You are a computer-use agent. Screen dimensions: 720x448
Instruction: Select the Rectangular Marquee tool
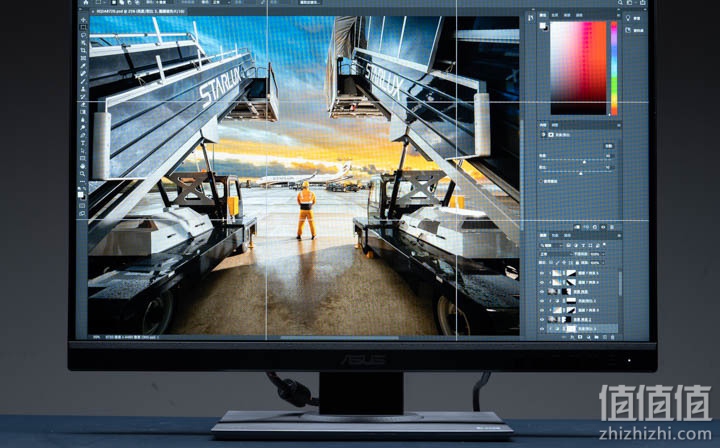coord(83,28)
